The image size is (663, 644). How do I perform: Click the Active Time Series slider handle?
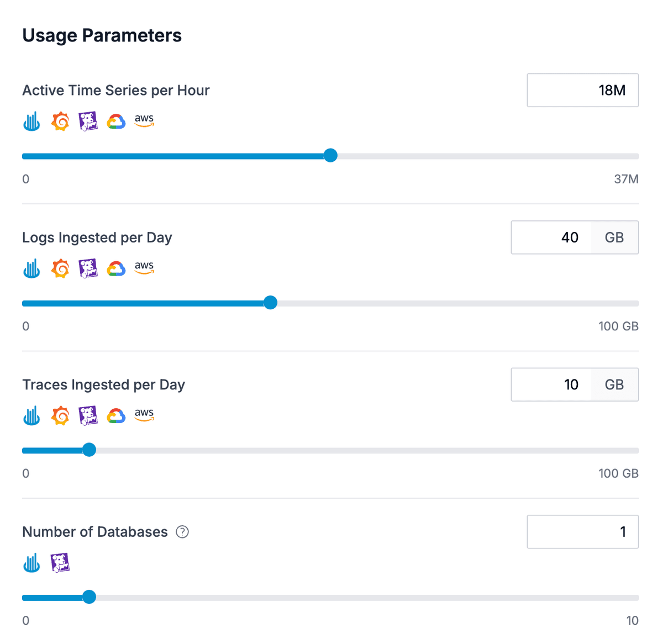click(330, 156)
